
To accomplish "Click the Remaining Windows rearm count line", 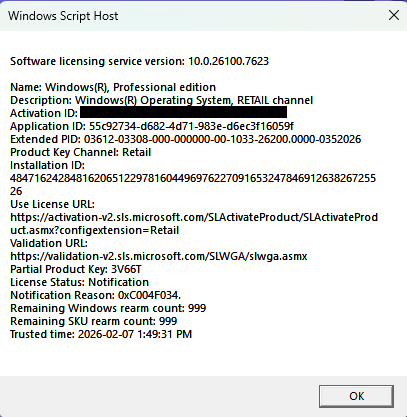I will tap(108, 308).
